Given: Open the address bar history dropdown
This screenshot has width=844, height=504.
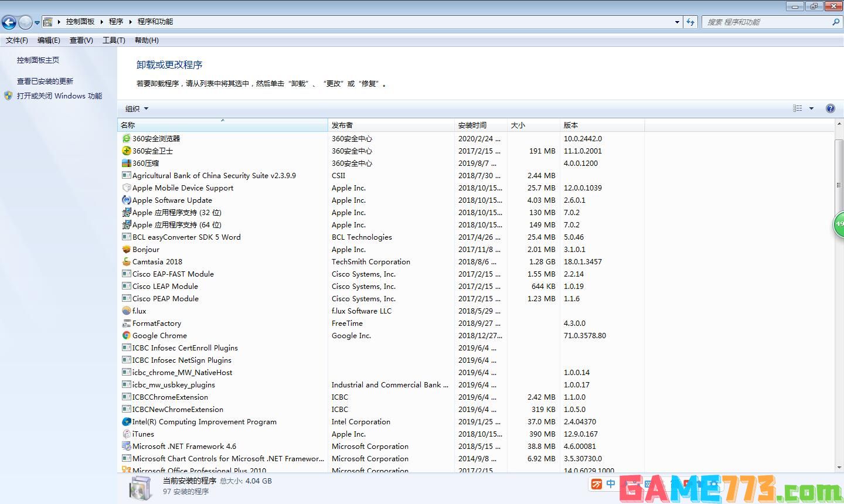Looking at the screenshot, I should [x=678, y=22].
